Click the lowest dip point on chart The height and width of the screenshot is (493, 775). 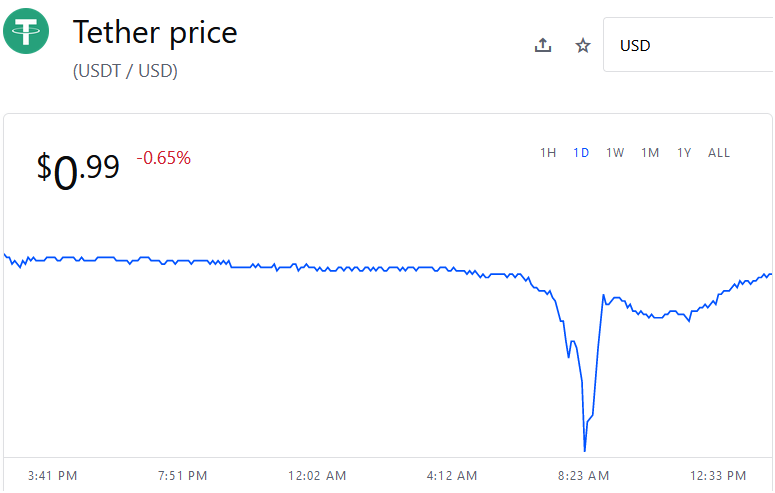coord(585,450)
